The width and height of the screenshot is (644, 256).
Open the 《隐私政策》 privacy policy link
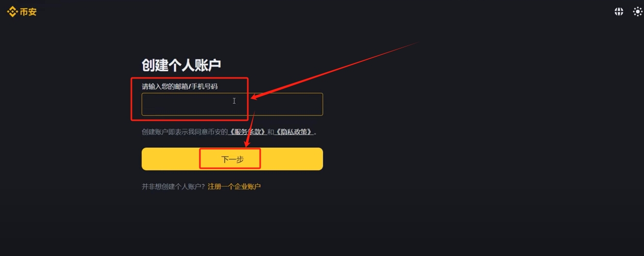coord(294,132)
